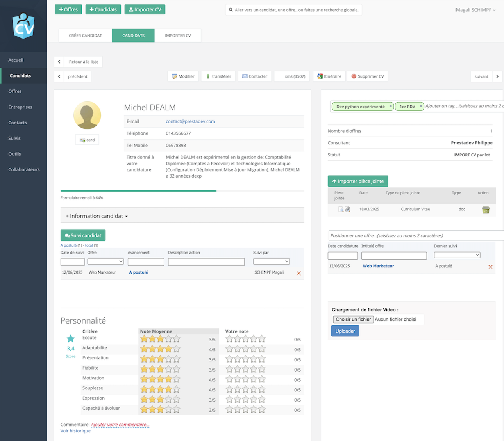Delete the Web Marketeur follow-up row
The width and height of the screenshot is (504, 441).
click(x=298, y=273)
